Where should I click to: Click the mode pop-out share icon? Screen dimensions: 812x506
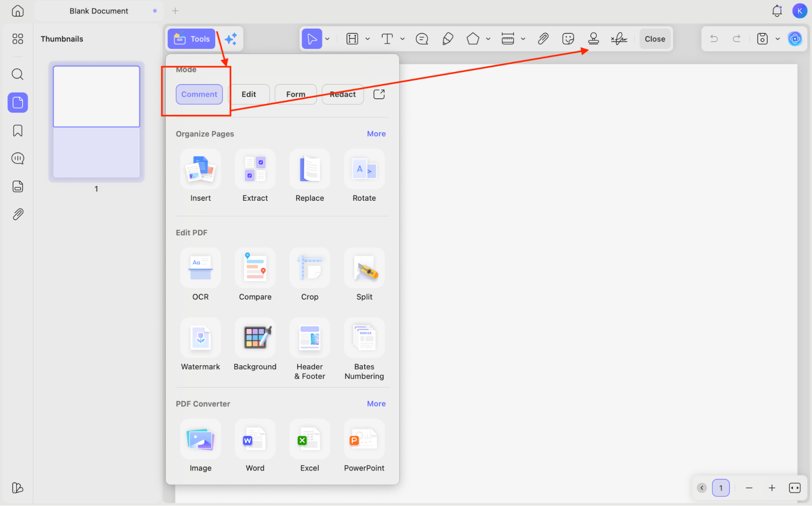pyautogui.click(x=379, y=94)
